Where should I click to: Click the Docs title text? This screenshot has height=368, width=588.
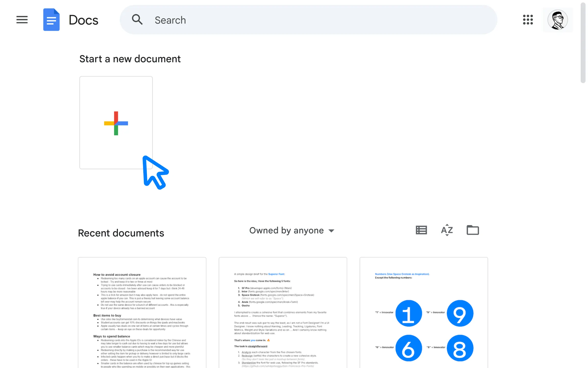point(84,20)
